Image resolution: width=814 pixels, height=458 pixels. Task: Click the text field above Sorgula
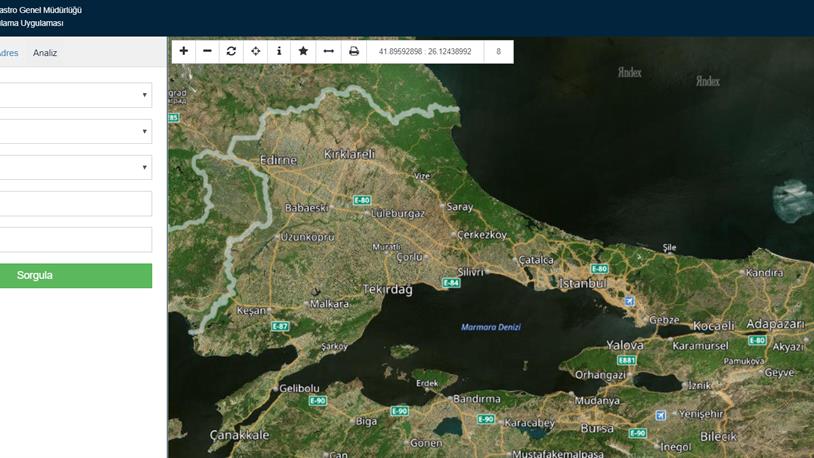pyautogui.click(x=75, y=240)
